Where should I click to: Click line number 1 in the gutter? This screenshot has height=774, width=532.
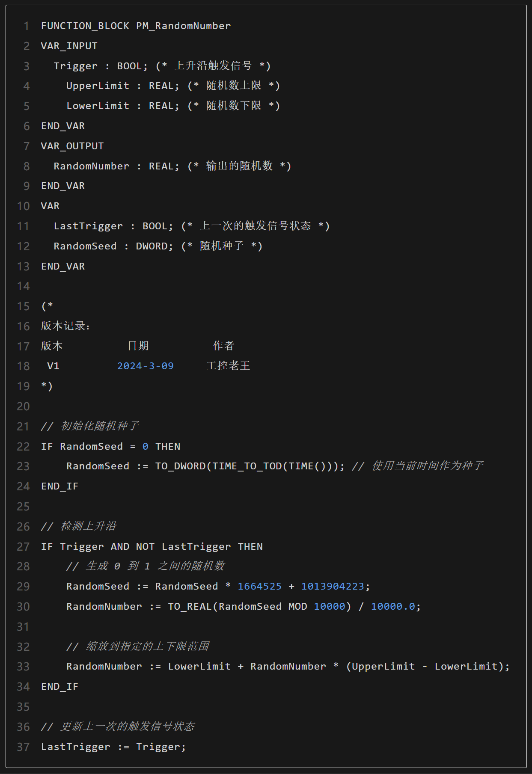[27, 26]
